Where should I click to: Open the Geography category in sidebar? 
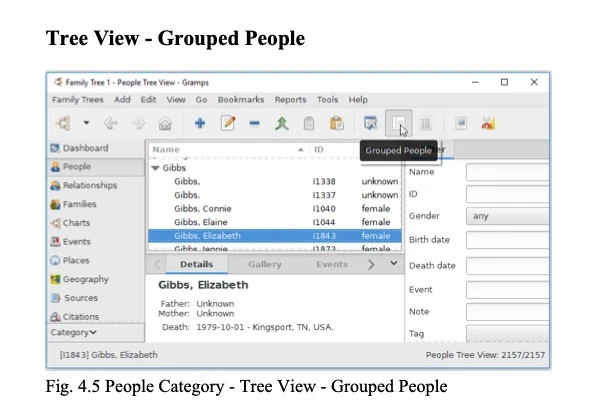click(86, 279)
